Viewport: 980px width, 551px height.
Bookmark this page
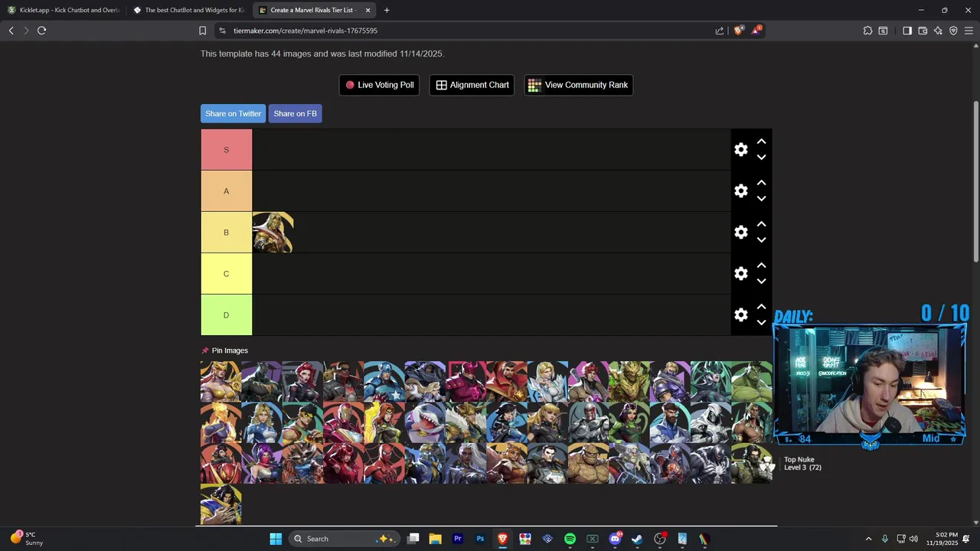(x=202, y=31)
